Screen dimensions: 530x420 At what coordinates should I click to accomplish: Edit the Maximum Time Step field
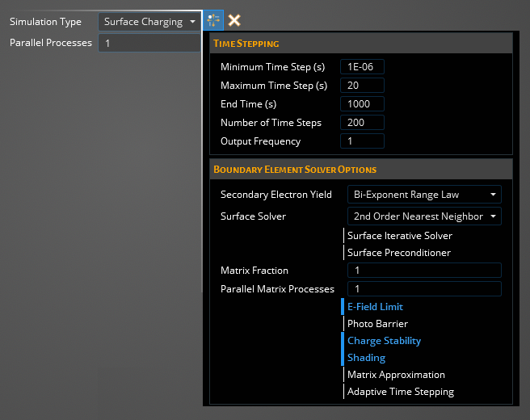pyautogui.click(x=362, y=85)
